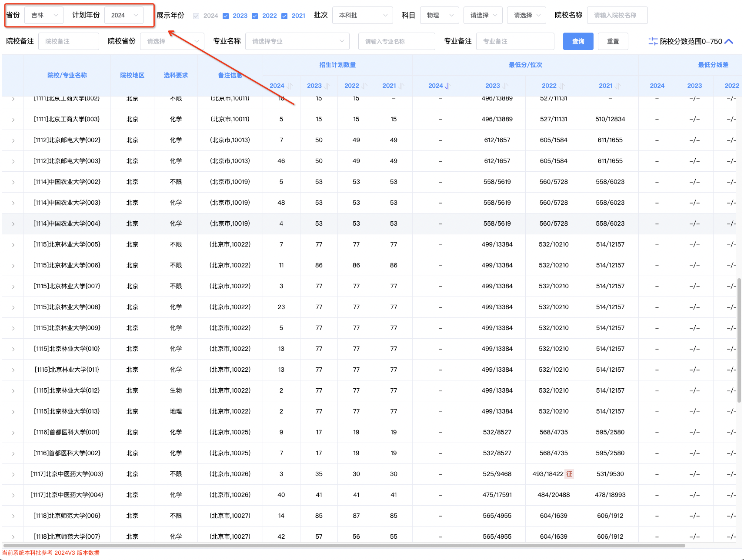Click the 地理 cell in 北京林业大学{013} row
The width and height of the screenshot is (744, 560).
point(176,411)
